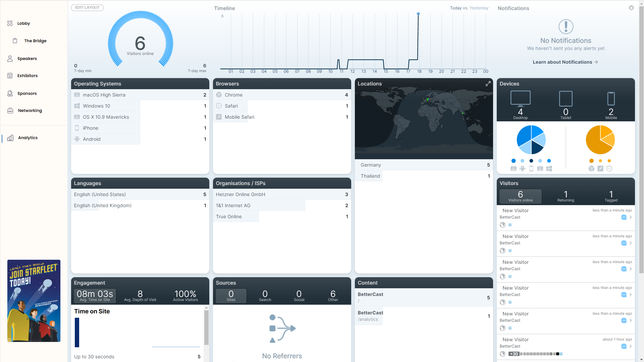644x362 pixels.
Task: Click the Desktop device monitor icon
Action: click(x=520, y=98)
